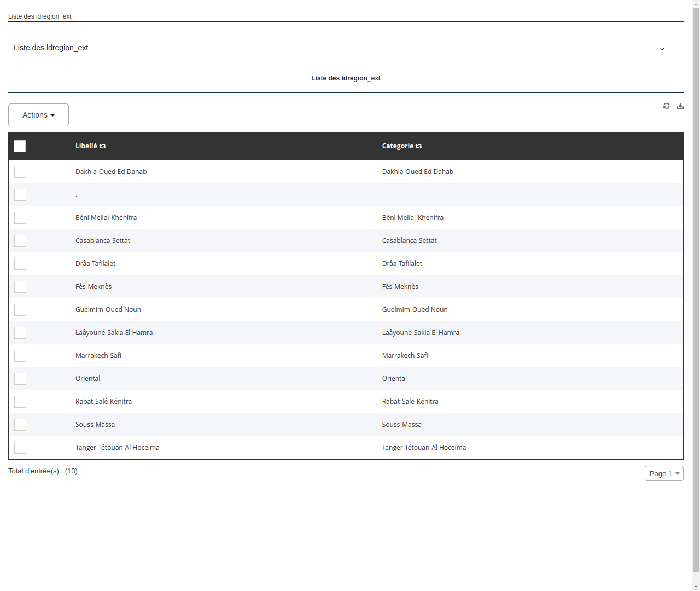The height and width of the screenshot is (591, 700).
Task: Open the Rabat-Salé-Kénitra entry
Action: pyautogui.click(x=103, y=401)
